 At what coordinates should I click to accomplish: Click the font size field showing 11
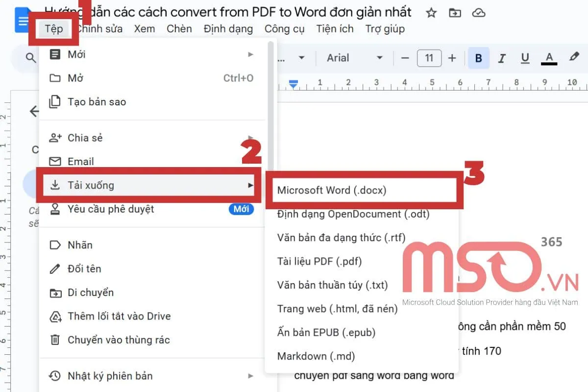429,58
